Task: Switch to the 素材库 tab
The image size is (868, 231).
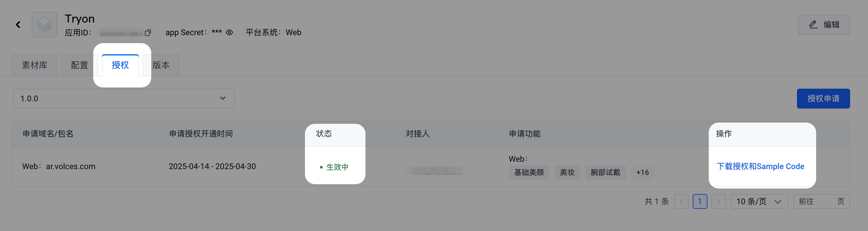Action: (35, 65)
